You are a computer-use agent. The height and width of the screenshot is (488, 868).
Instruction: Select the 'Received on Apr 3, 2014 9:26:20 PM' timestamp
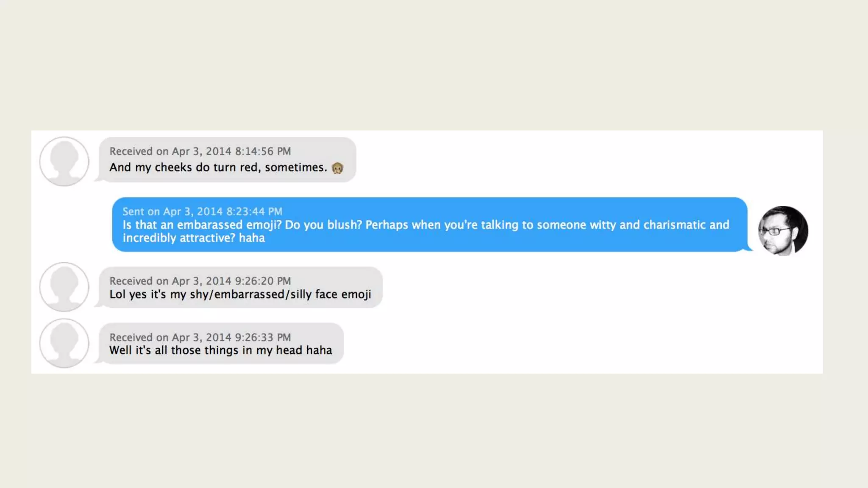tap(200, 281)
